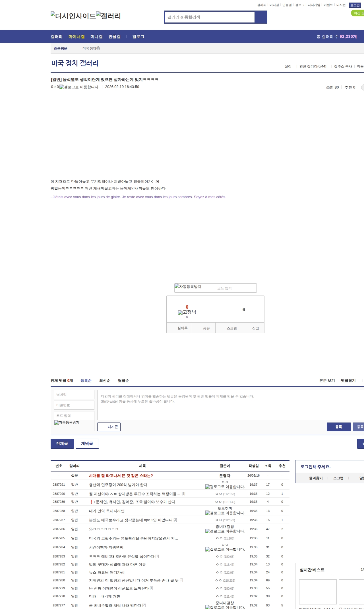Open gallery 설정 link

coord(288,66)
